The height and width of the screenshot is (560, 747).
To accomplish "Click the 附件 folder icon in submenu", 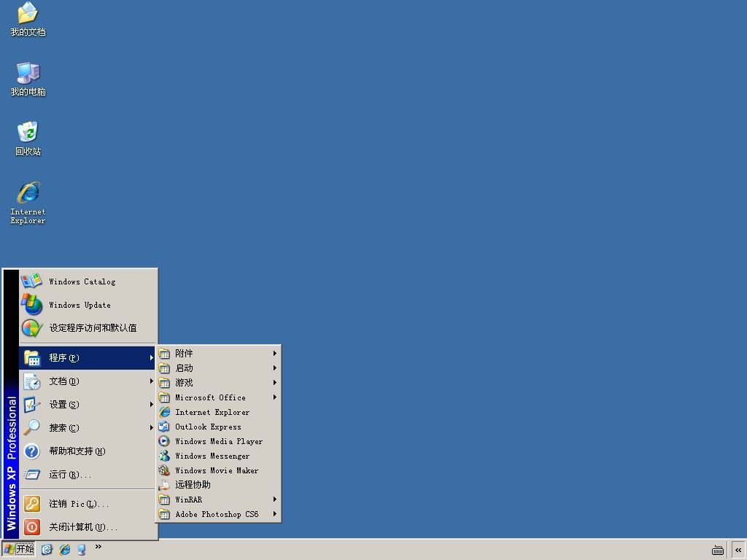I will pos(164,354).
